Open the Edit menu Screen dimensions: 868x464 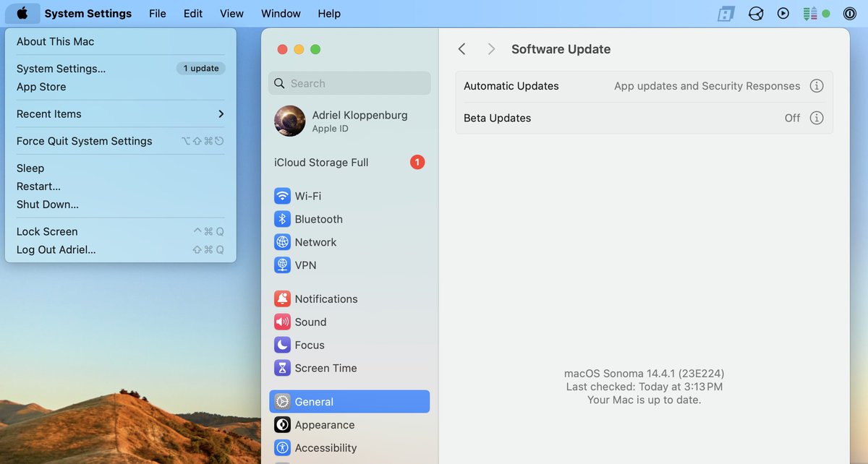(x=193, y=13)
